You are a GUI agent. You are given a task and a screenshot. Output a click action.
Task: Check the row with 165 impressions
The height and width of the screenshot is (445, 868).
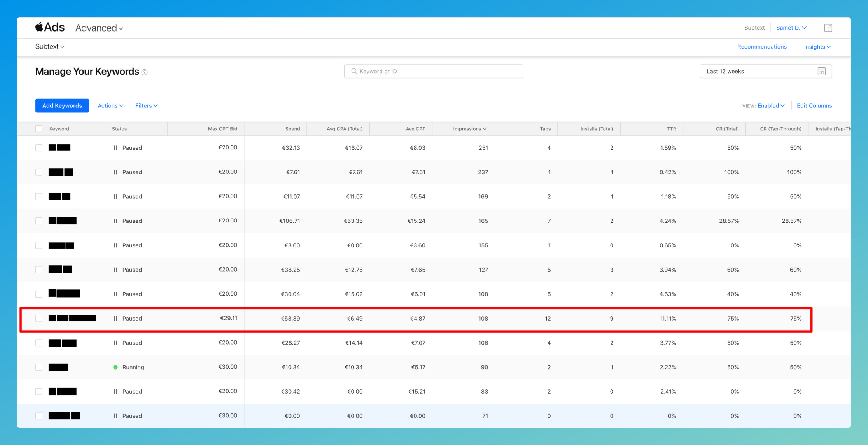(39, 221)
